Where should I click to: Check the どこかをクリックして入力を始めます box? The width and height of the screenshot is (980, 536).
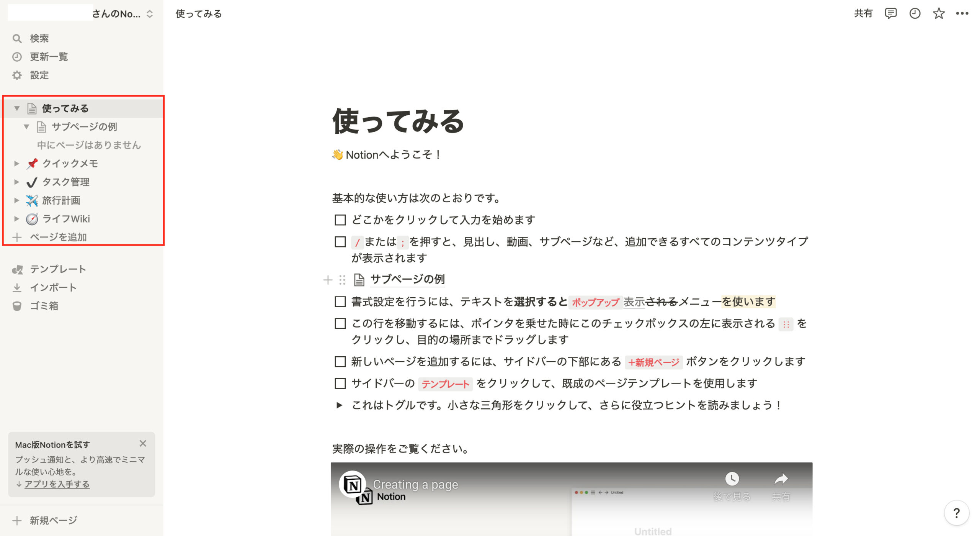click(340, 220)
